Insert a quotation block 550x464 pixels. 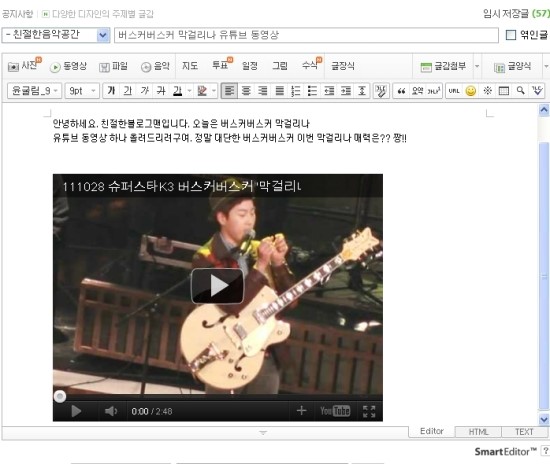[x=401, y=91]
